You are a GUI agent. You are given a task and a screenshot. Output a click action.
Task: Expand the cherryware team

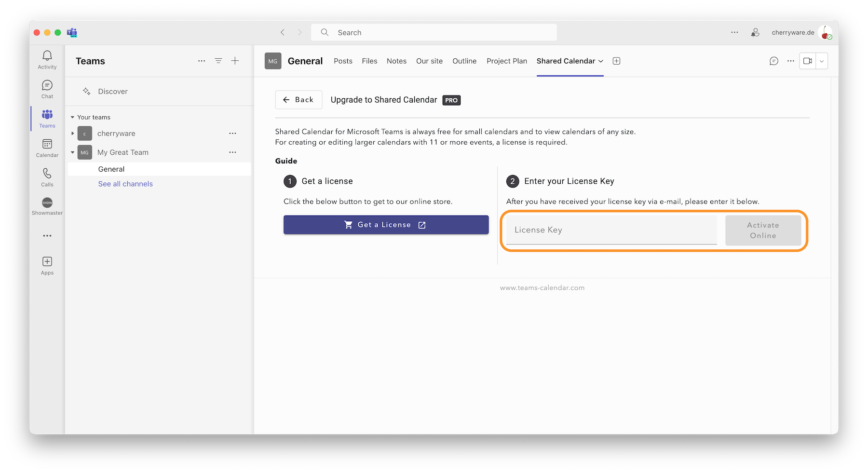tap(73, 134)
